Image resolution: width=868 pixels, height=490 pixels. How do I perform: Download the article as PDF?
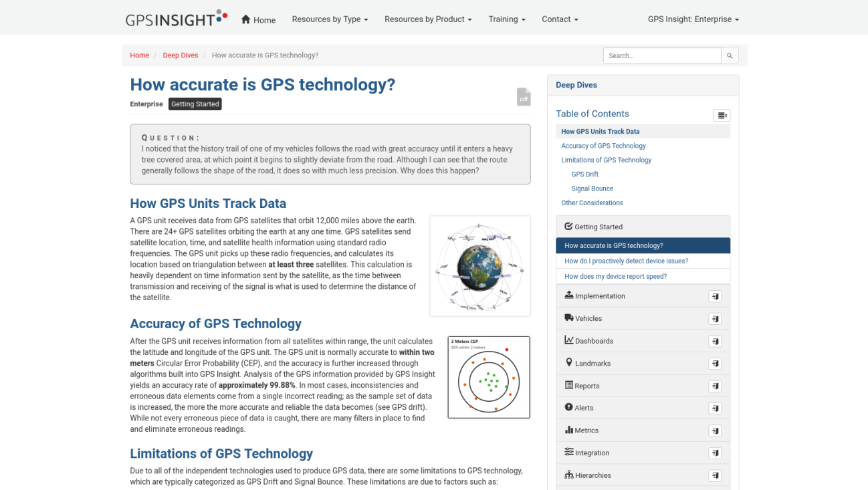coord(524,97)
